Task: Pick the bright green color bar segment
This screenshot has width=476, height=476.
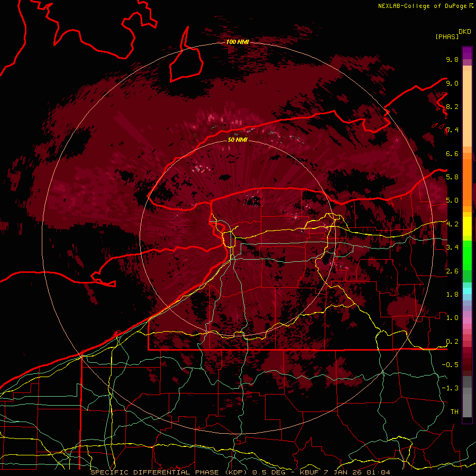Action: coord(467,255)
